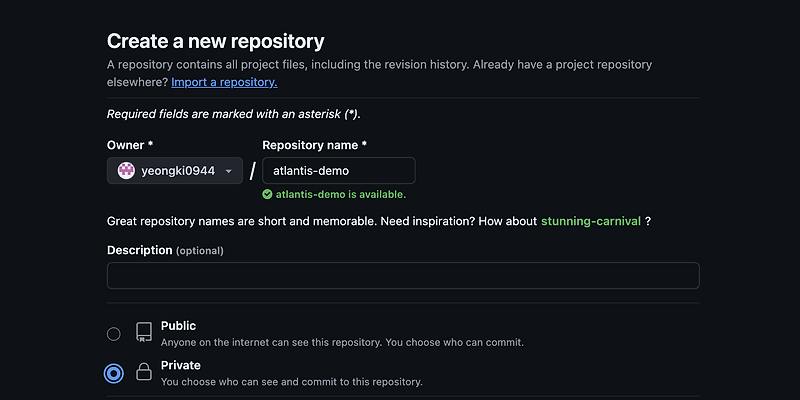Open the yeongki0944 owner selector
The height and width of the screenshot is (400, 800).
(175, 171)
